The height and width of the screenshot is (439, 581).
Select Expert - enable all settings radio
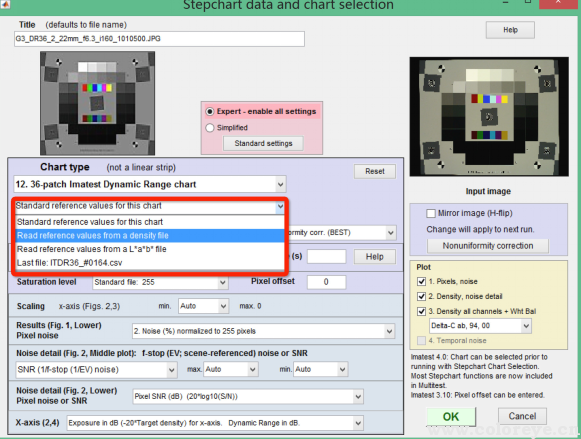pyautogui.click(x=210, y=112)
